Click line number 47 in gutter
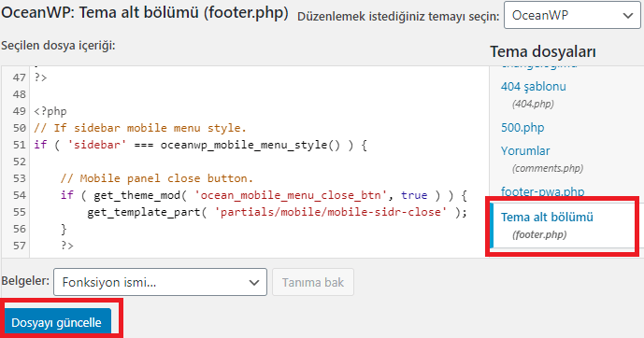 pos(19,77)
